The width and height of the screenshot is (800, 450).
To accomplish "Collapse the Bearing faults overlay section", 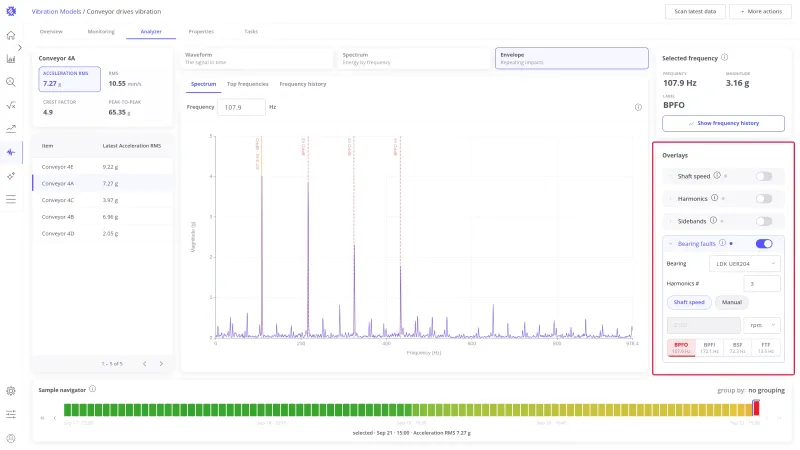I will click(670, 243).
